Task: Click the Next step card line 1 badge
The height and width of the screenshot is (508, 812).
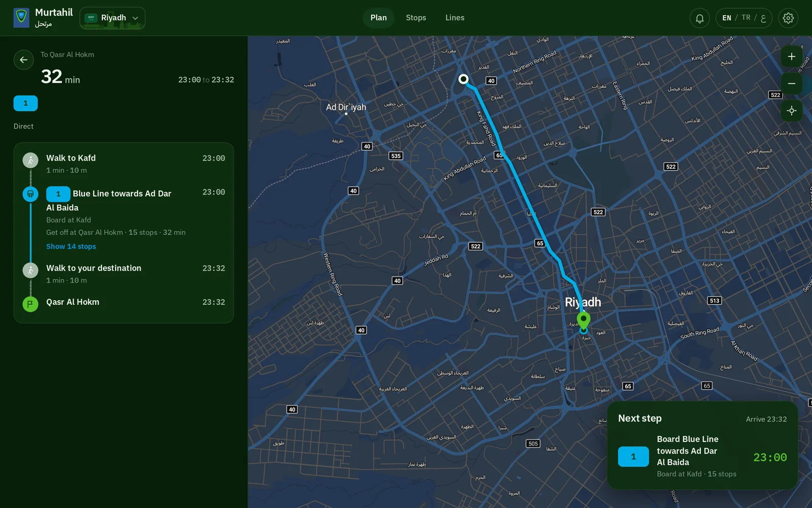Action: (633, 457)
